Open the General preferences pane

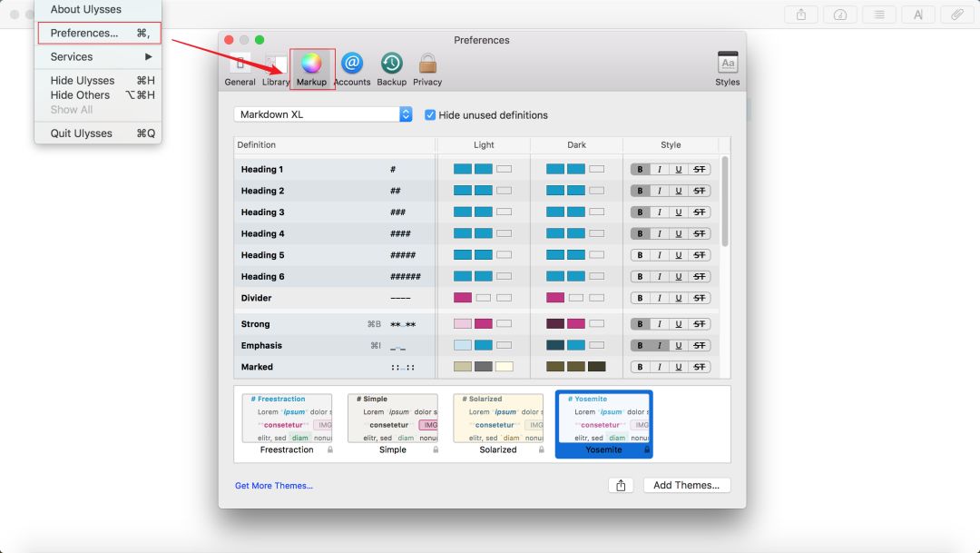click(240, 69)
